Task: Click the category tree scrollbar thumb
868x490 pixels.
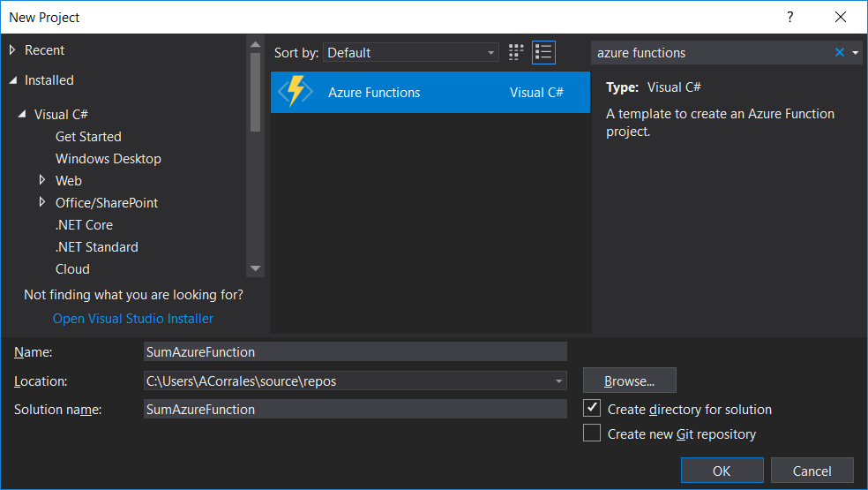Action: tap(255, 92)
